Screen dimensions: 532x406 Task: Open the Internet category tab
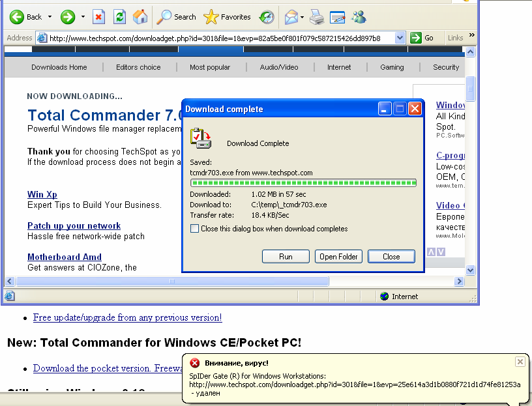point(339,67)
